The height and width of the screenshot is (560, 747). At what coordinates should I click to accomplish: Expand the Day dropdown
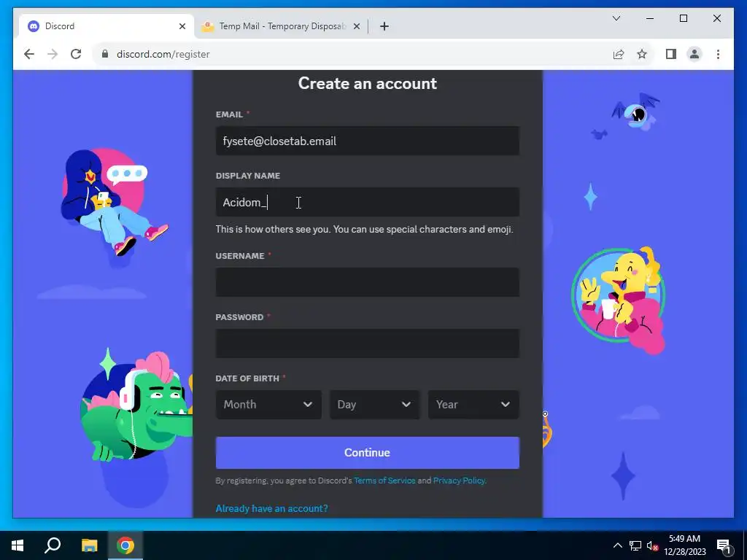pyautogui.click(x=374, y=404)
